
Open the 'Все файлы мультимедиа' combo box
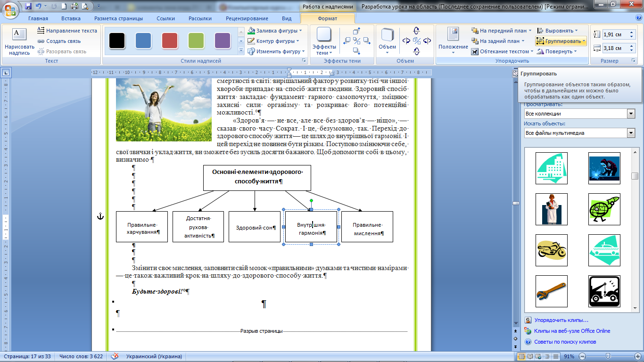579,133
